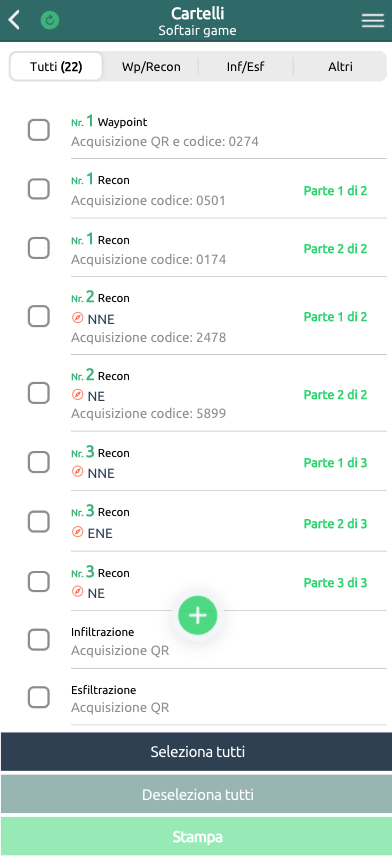392x857 pixels.
Task: Check Recon 3 Parte 2 di 3 checkbox
Action: 39,521
